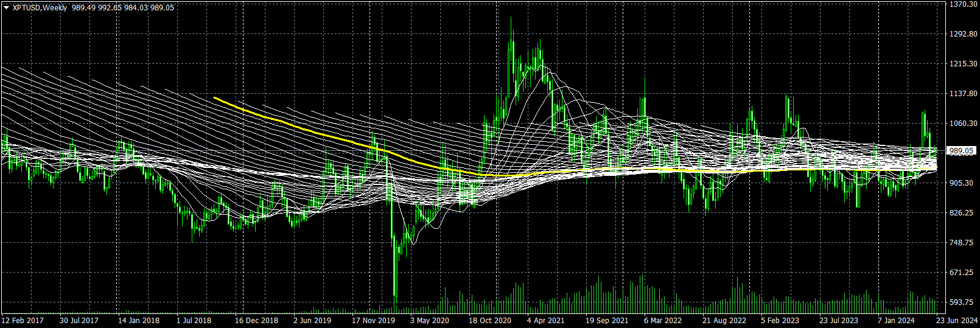The width and height of the screenshot is (980, 328).
Task: Click the 826.25 price scale label
Action: [962, 213]
